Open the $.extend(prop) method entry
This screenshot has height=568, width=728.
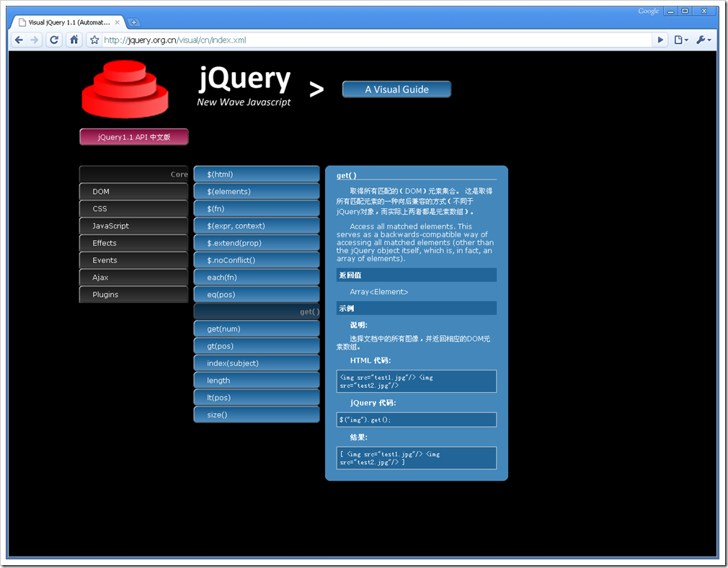[x=257, y=243]
